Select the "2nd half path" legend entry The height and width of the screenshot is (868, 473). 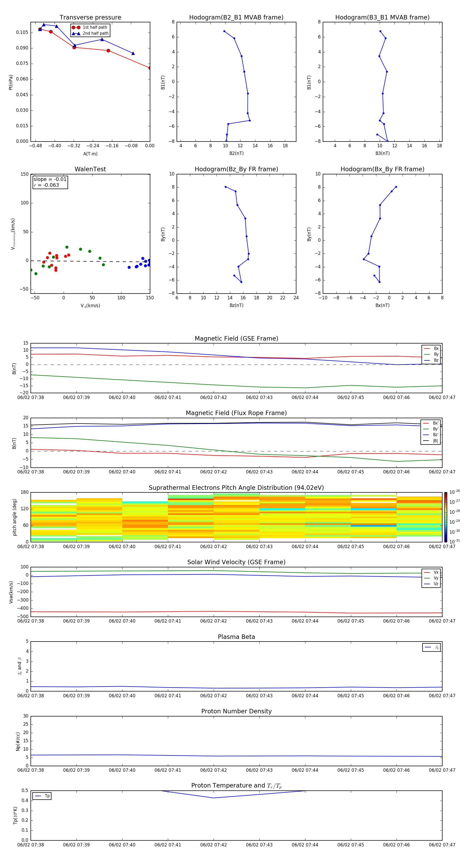click(x=90, y=33)
